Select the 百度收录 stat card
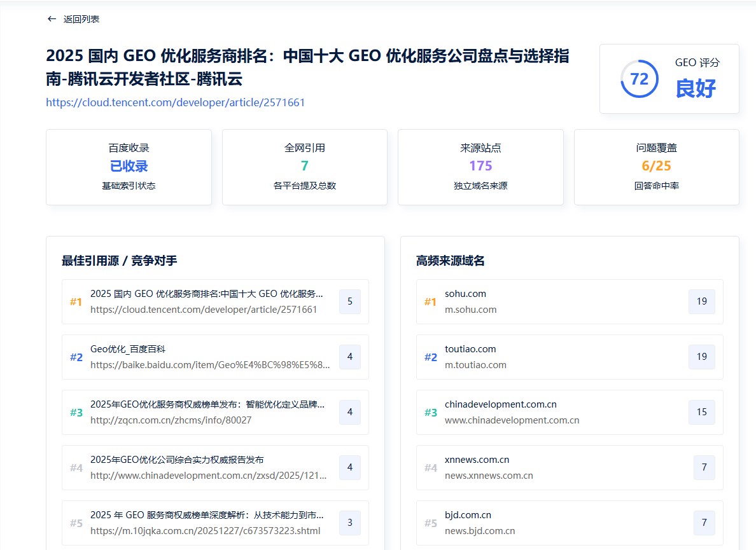The width and height of the screenshot is (756, 550). coord(129,167)
